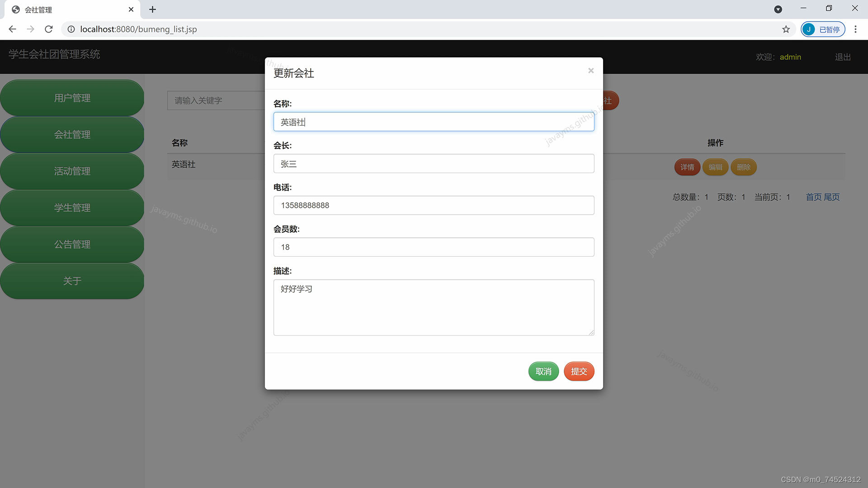Click the 英语社 cell in the table
The width and height of the screenshot is (868, 488).
184,164
